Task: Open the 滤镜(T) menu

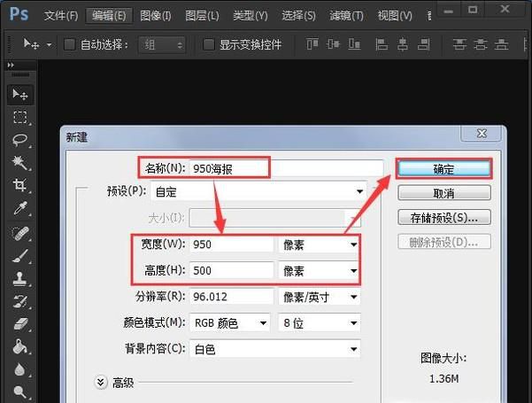Action: (x=346, y=16)
